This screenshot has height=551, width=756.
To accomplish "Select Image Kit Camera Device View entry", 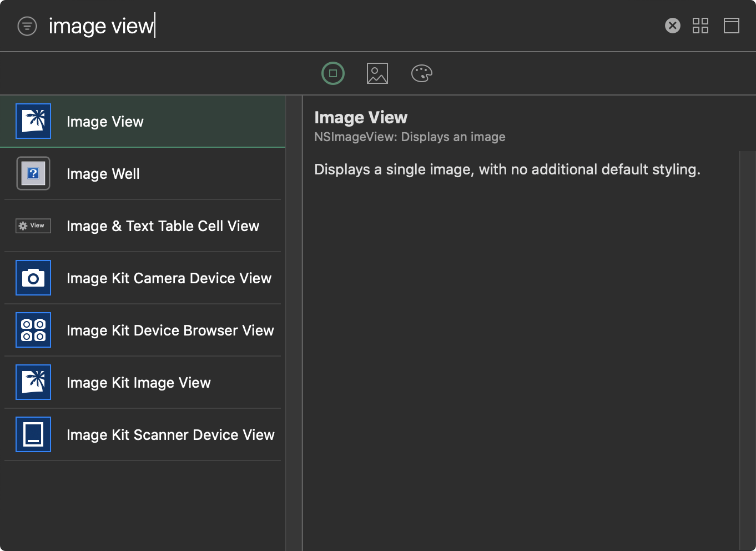I will click(x=169, y=278).
